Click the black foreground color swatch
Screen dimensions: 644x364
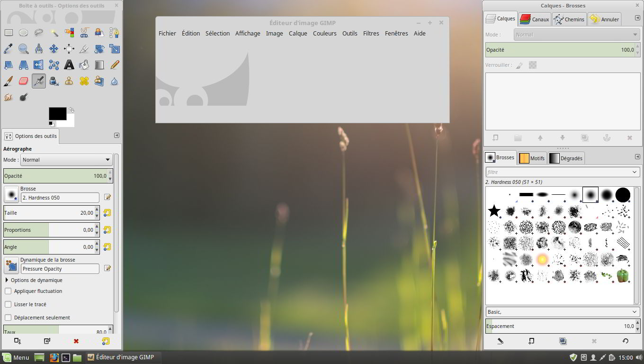(x=57, y=114)
